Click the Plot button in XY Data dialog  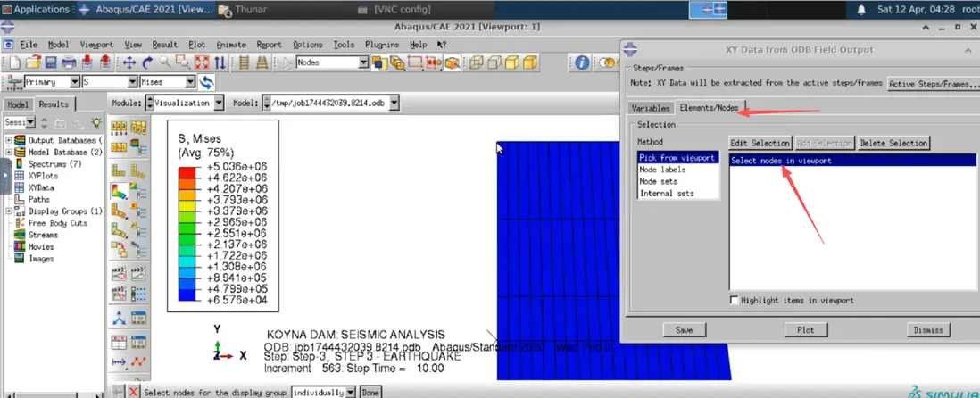[x=806, y=329]
